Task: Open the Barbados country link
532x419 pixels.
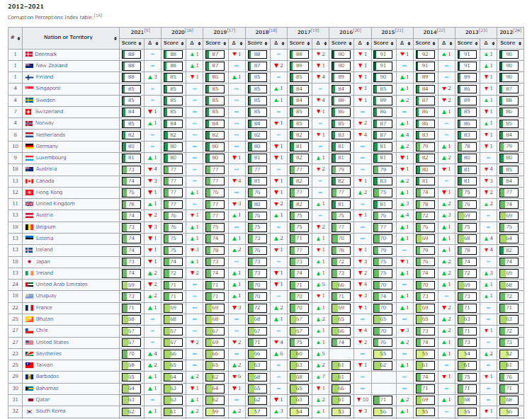Action: coord(47,377)
